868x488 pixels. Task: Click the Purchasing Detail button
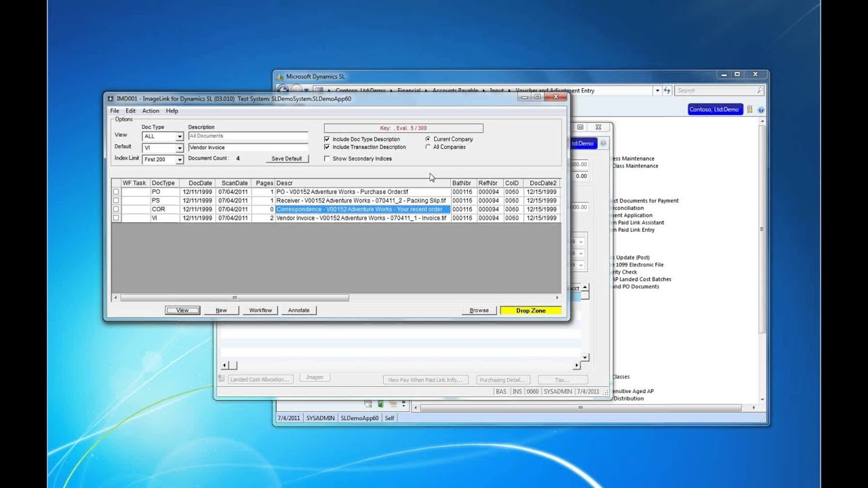pos(502,380)
